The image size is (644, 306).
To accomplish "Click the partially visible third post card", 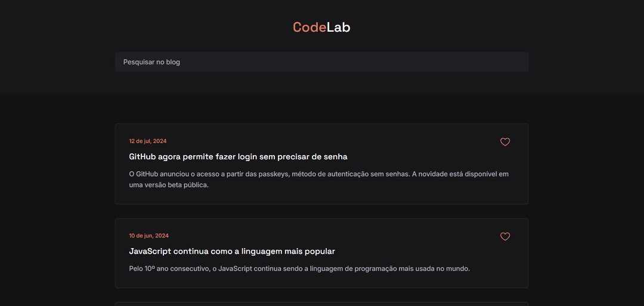I will pyautogui.click(x=321, y=304).
